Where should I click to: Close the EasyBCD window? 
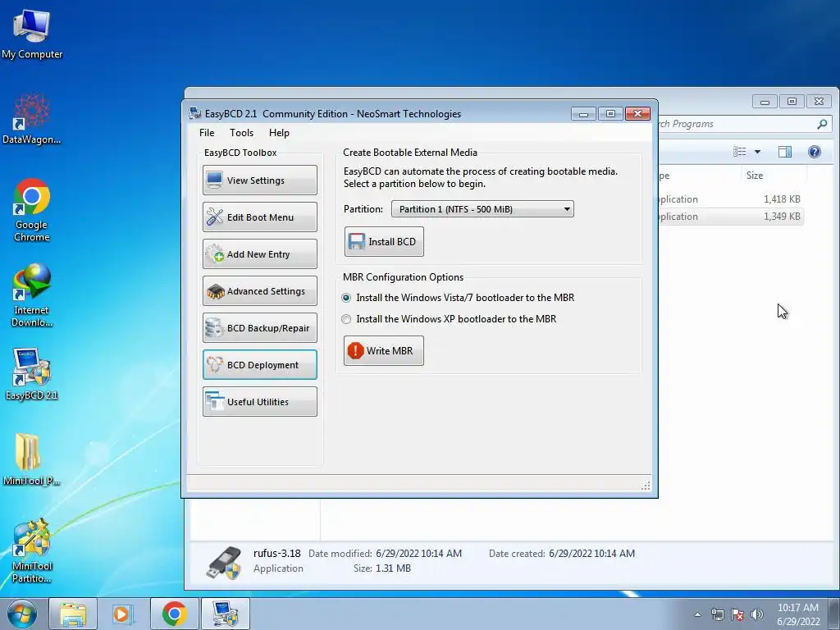637,113
